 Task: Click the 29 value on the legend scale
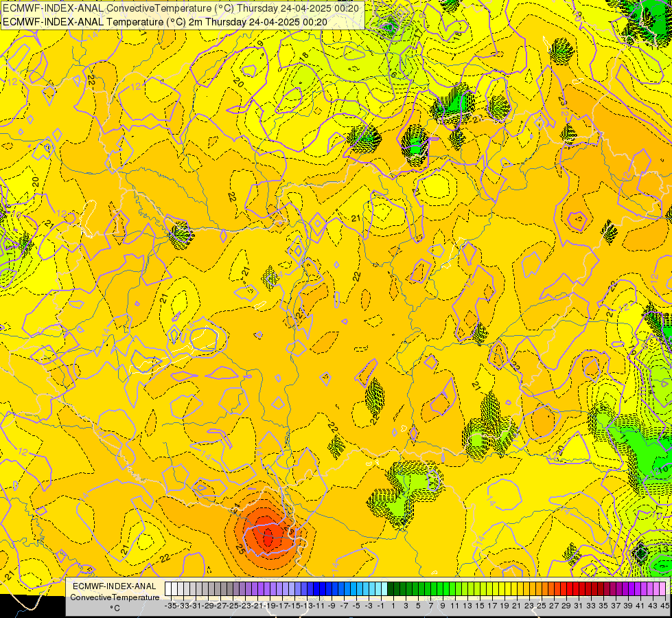click(x=566, y=606)
